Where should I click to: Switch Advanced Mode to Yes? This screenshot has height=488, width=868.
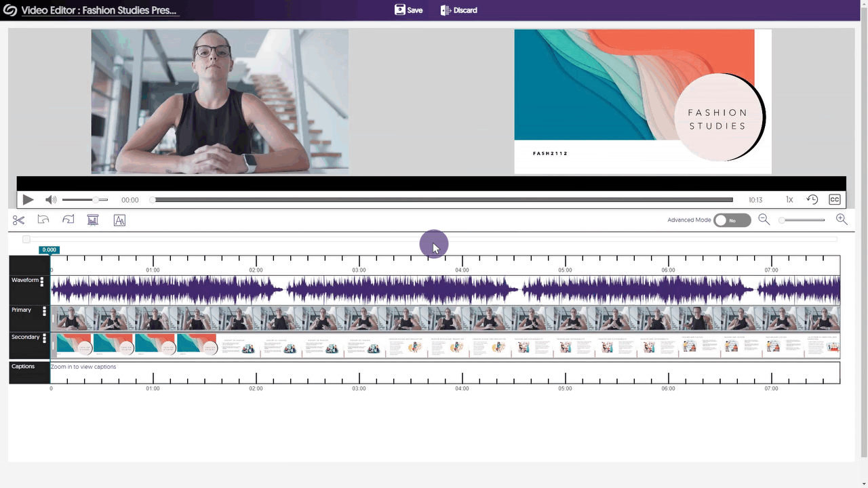pos(732,220)
